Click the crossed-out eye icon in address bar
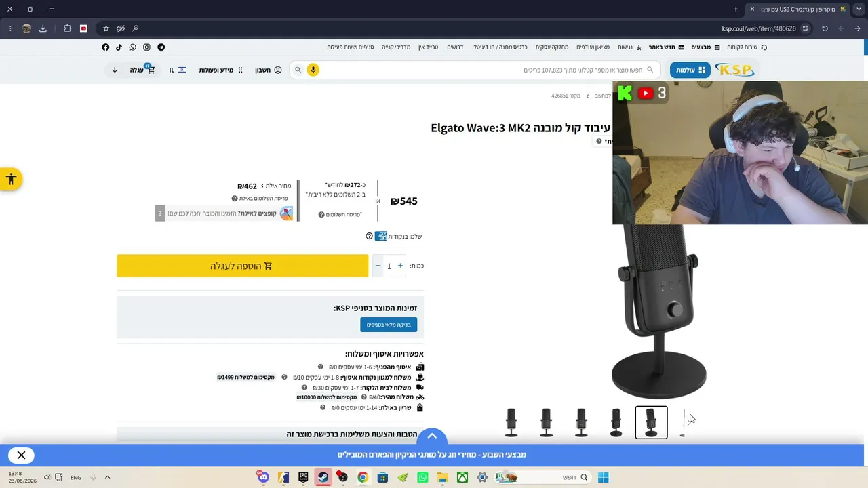The height and width of the screenshot is (488, 868). click(x=121, y=28)
